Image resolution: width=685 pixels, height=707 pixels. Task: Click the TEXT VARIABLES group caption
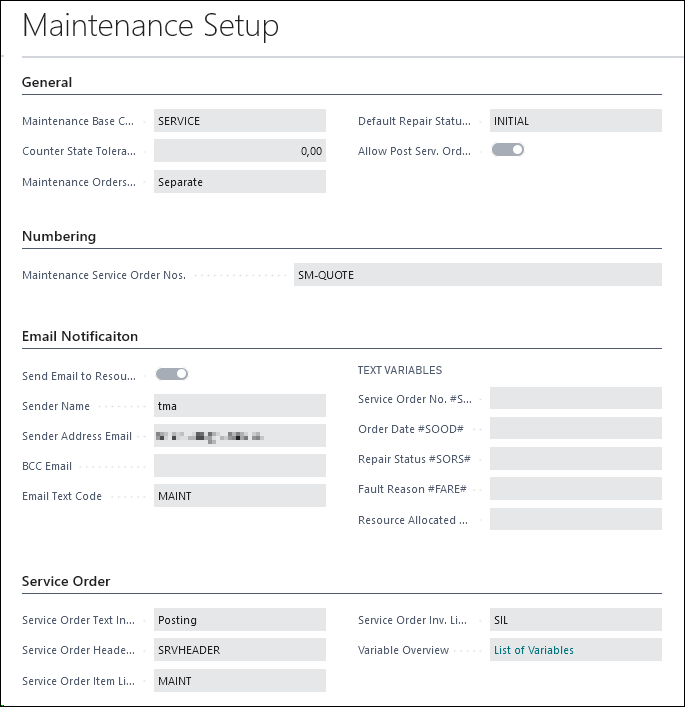[400, 370]
